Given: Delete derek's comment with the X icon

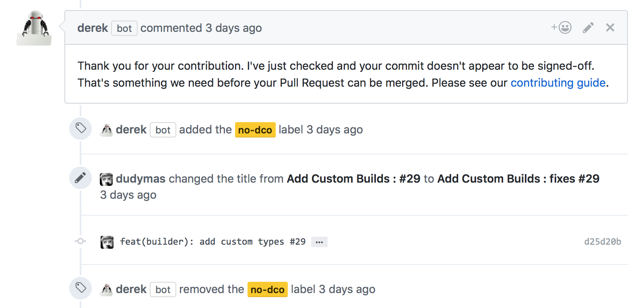Looking at the screenshot, I should coord(610,27).
